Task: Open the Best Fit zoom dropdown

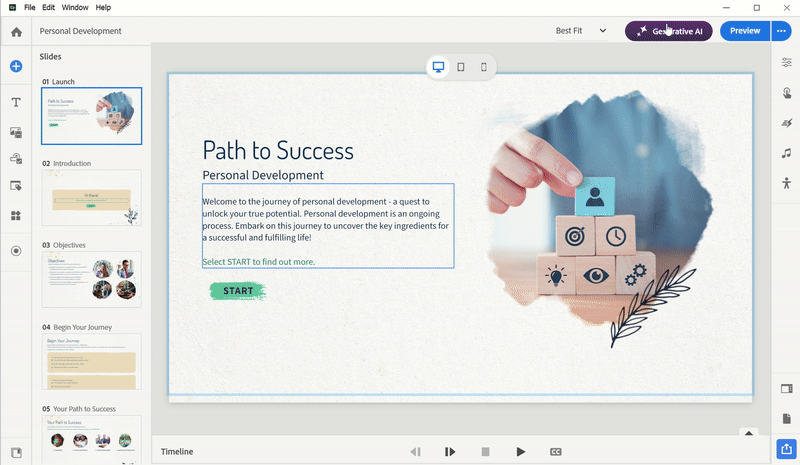Action: [581, 31]
